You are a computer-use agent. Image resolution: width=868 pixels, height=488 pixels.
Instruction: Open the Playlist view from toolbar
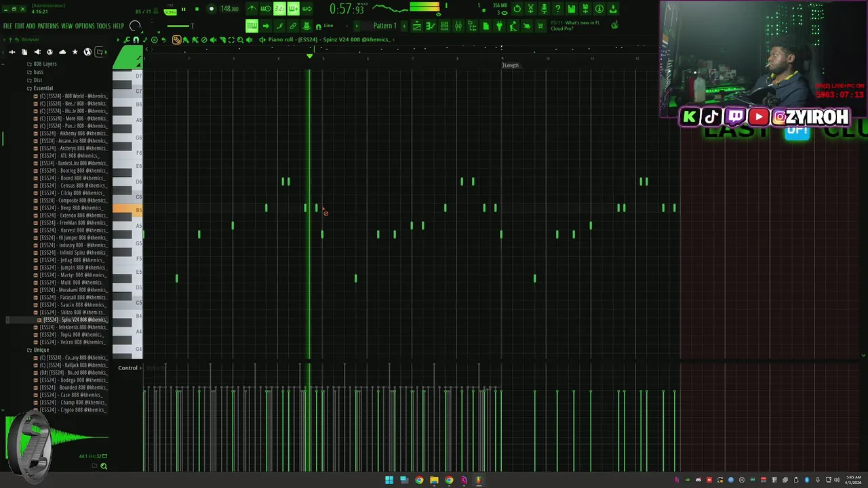point(416,26)
